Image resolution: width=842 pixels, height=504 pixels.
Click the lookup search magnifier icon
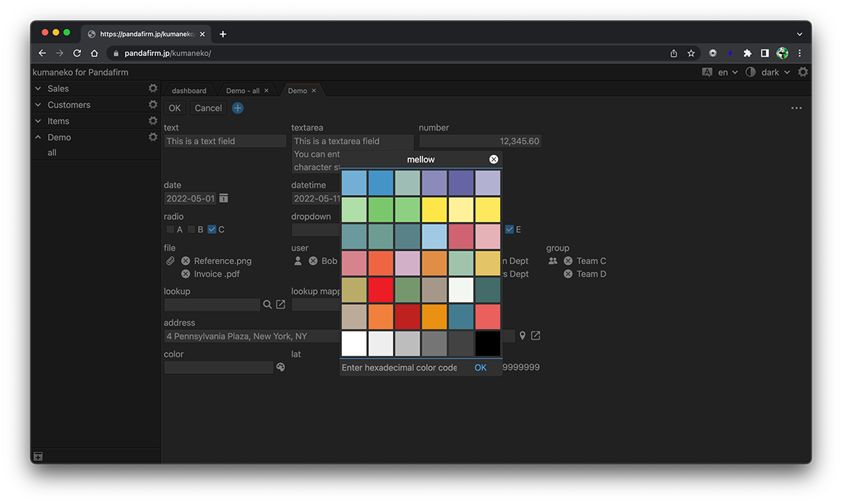click(267, 305)
